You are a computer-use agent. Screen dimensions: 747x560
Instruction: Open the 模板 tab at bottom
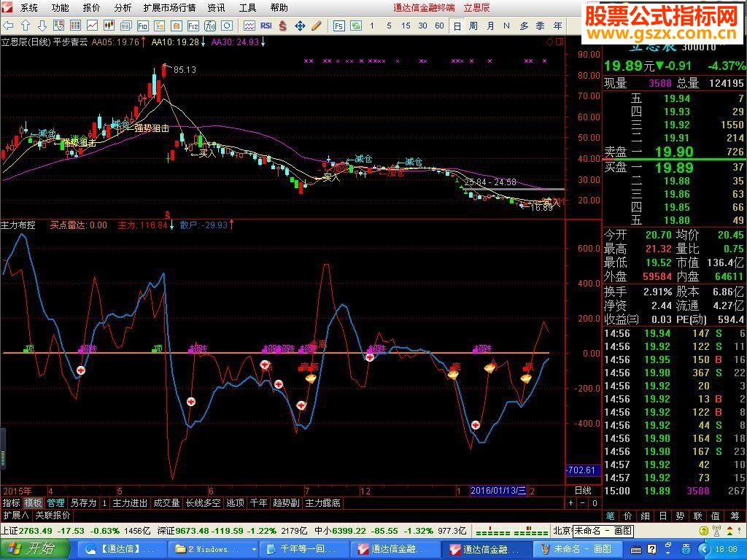click(34, 503)
